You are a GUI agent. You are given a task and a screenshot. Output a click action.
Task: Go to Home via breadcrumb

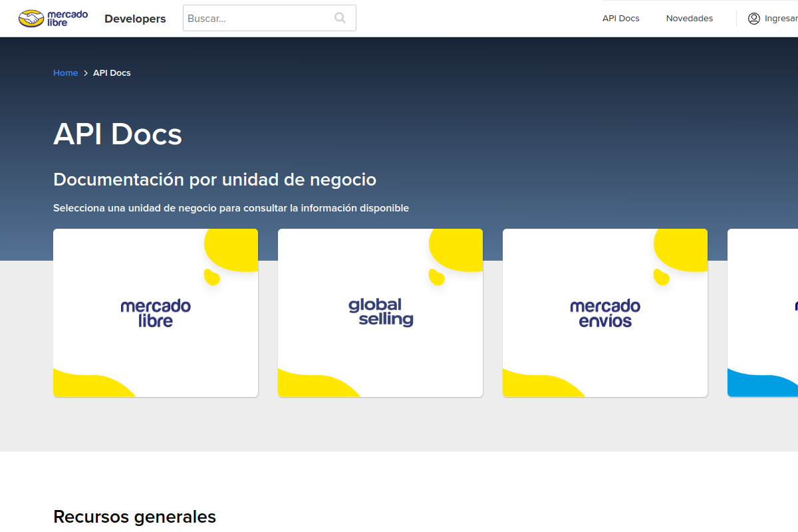(x=66, y=73)
